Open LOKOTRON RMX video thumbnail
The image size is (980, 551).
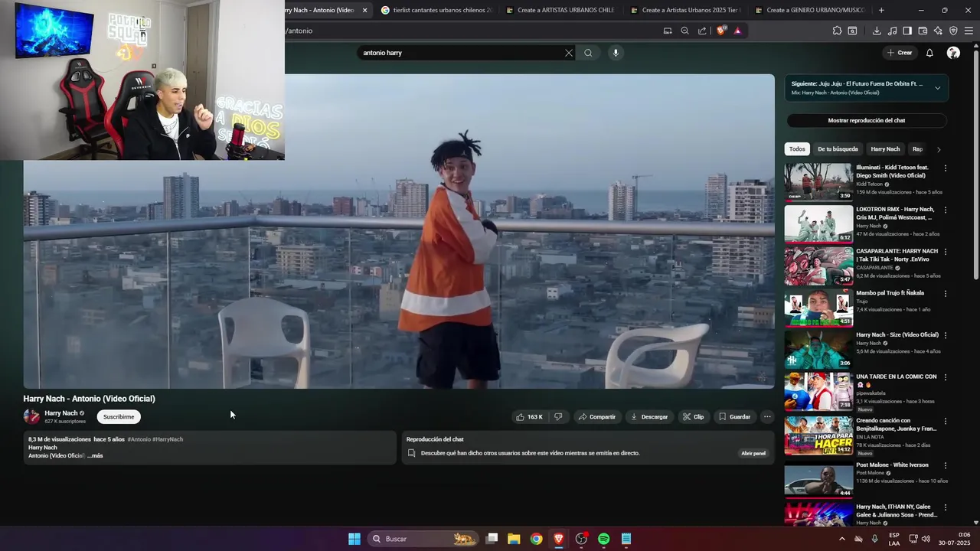pyautogui.click(x=818, y=223)
